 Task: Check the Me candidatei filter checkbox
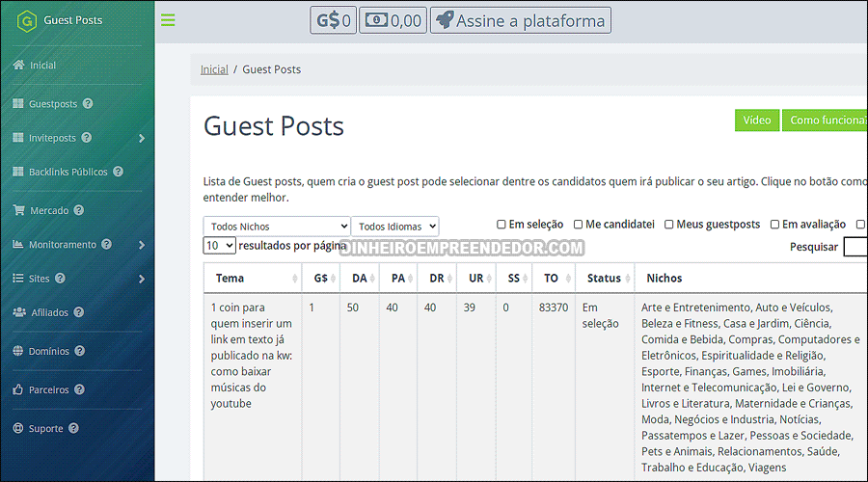click(x=578, y=224)
